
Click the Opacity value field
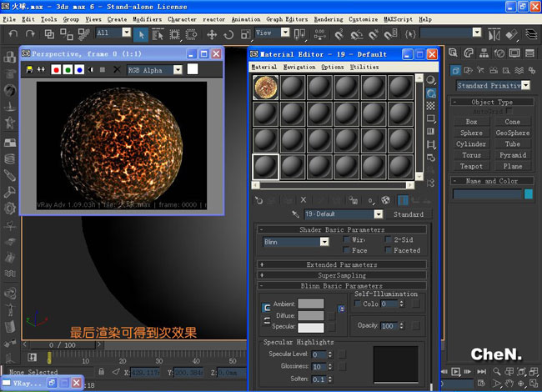389,326
